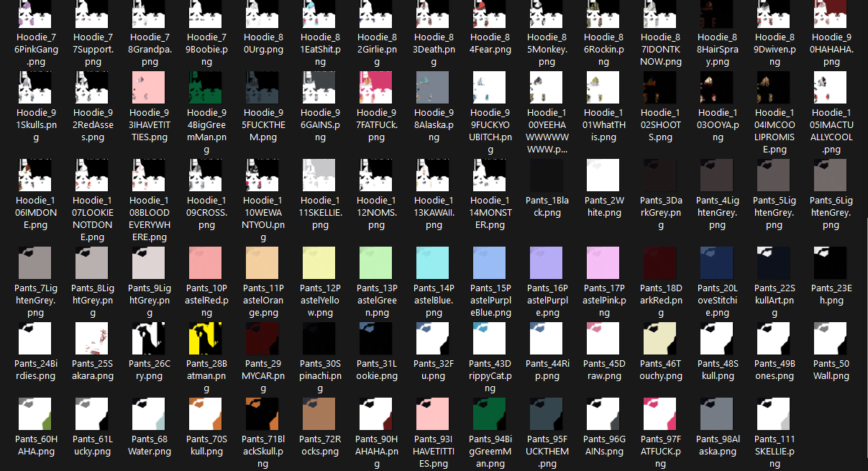
Task: Select the Pants_22SkullArt.png file
Action: [773, 282]
